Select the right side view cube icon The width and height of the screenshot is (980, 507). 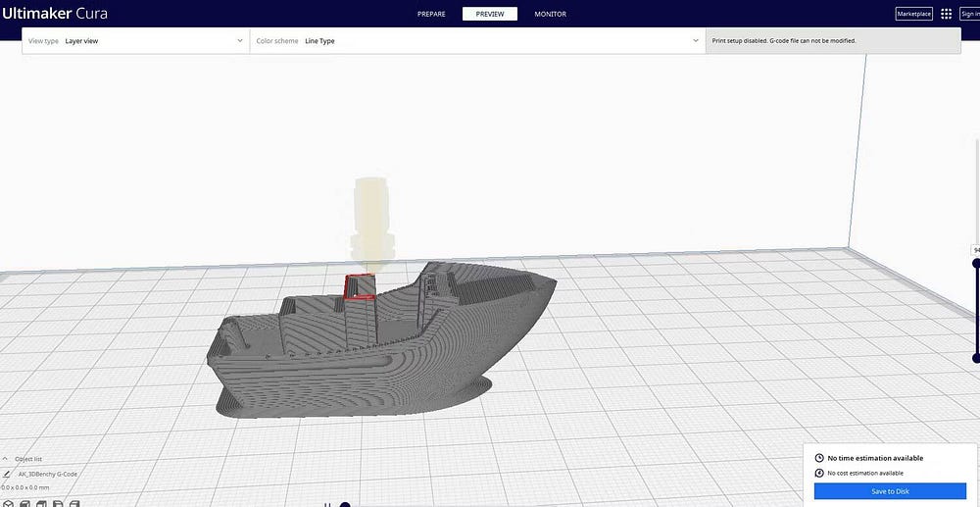74,504
